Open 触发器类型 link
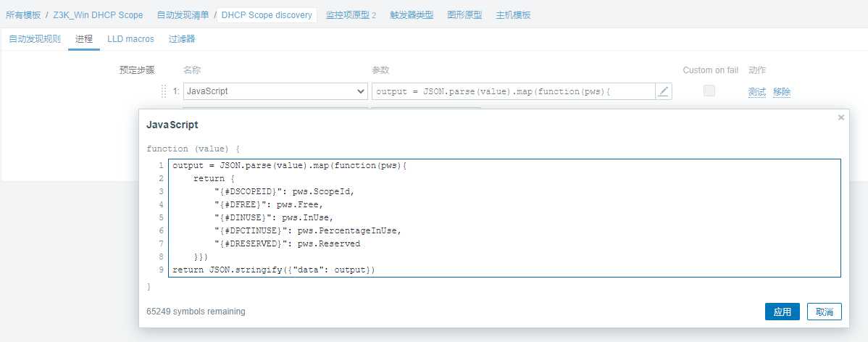 [412, 15]
